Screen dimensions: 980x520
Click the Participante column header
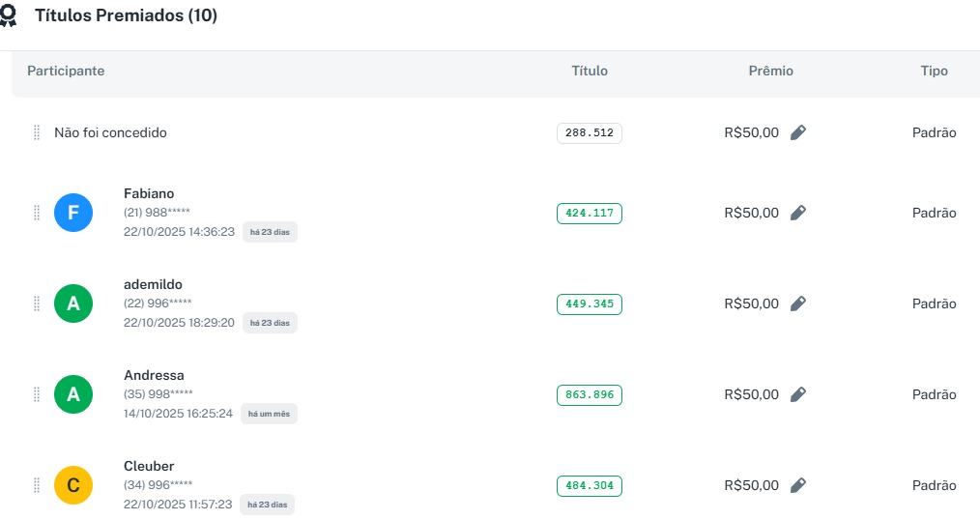click(66, 71)
